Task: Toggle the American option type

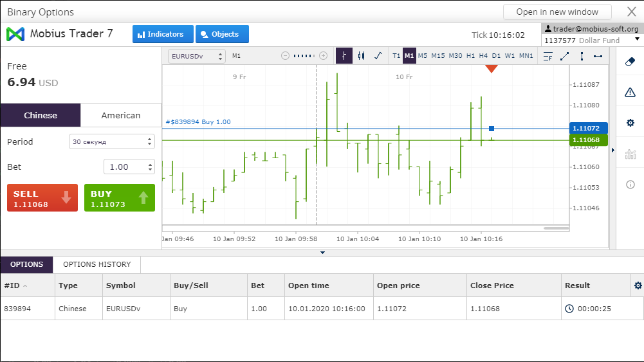Action: (121, 115)
